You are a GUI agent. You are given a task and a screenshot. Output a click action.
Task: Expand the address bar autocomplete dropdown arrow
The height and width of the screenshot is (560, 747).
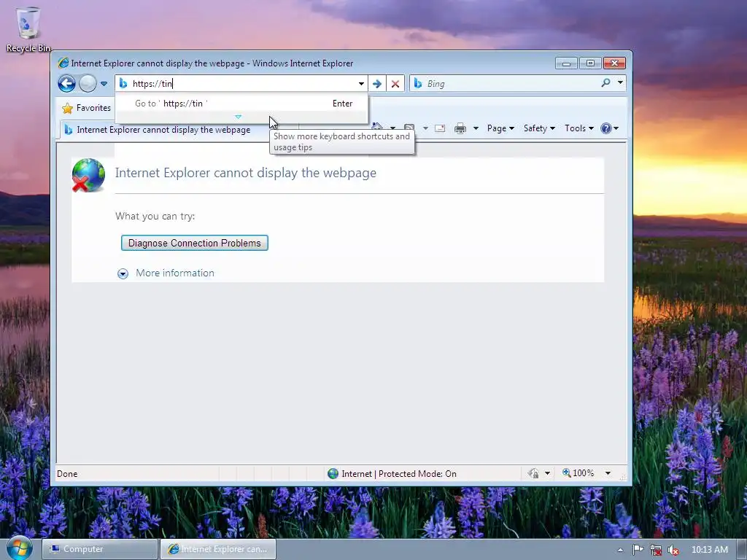click(x=361, y=84)
